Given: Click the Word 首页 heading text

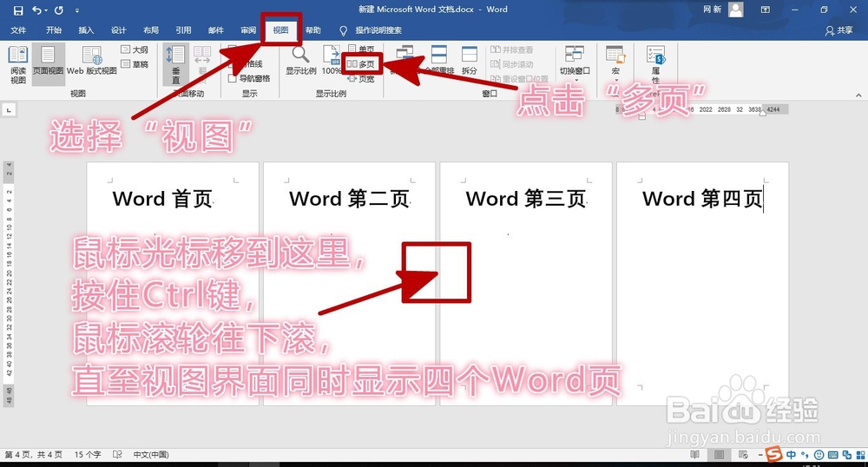Looking at the screenshot, I should coord(163,199).
